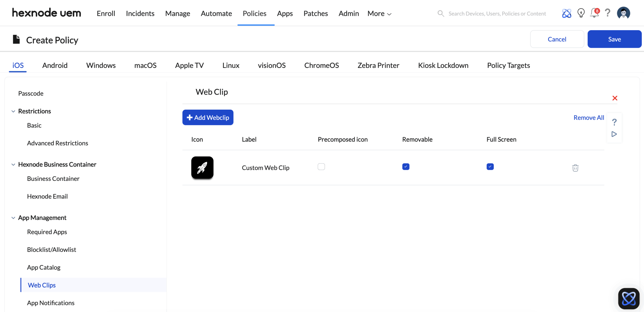Click the Remove All link
This screenshot has height=312, width=644.
click(x=589, y=118)
